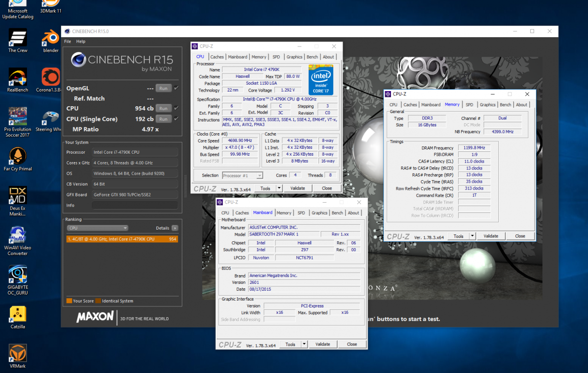Open The Crew desktop shortcut
The height and width of the screenshot is (373, 588).
[18, 41]
